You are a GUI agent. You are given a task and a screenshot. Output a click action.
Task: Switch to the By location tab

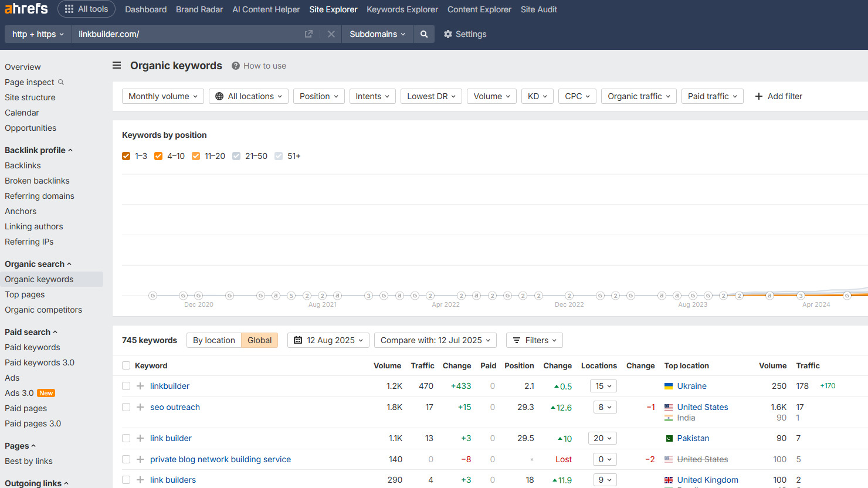coord(214,340)
